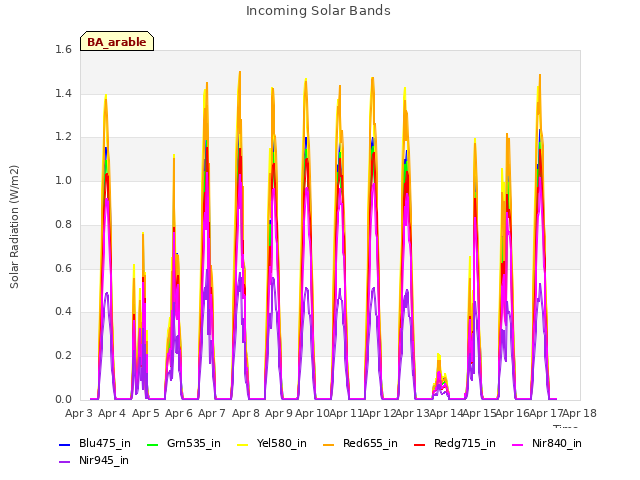Click the Apr 18 x-axis tick label
This screenshot has height=480, width=640.
[580, 413]
